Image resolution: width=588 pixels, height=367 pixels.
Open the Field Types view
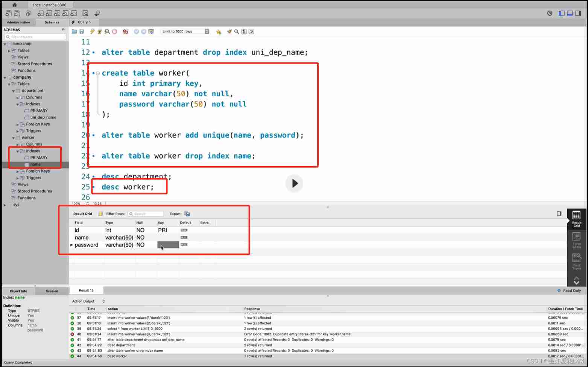[576, 262]
